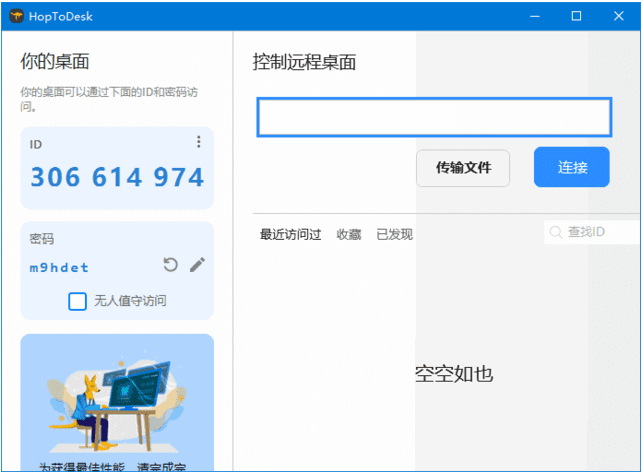Open the ID options three-dot menu
The image size is (642, 474).
point(199,142)
